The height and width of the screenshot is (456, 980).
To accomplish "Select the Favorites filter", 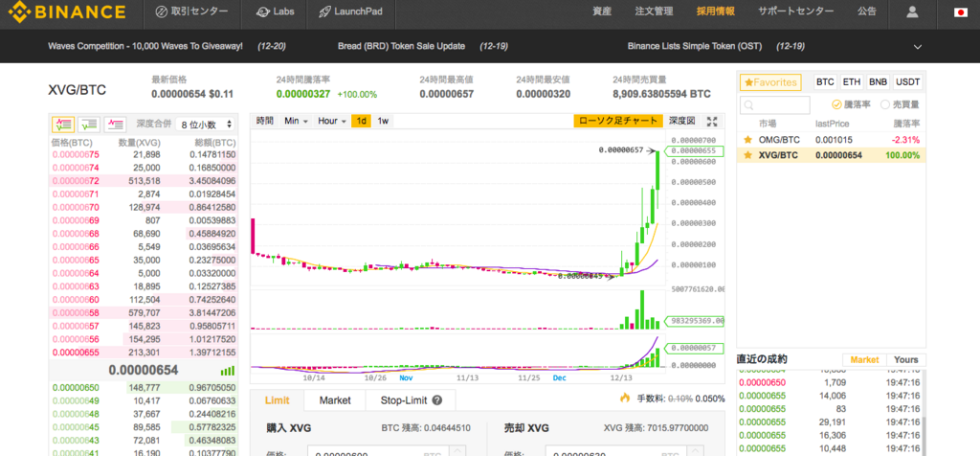I will point(770,82).
